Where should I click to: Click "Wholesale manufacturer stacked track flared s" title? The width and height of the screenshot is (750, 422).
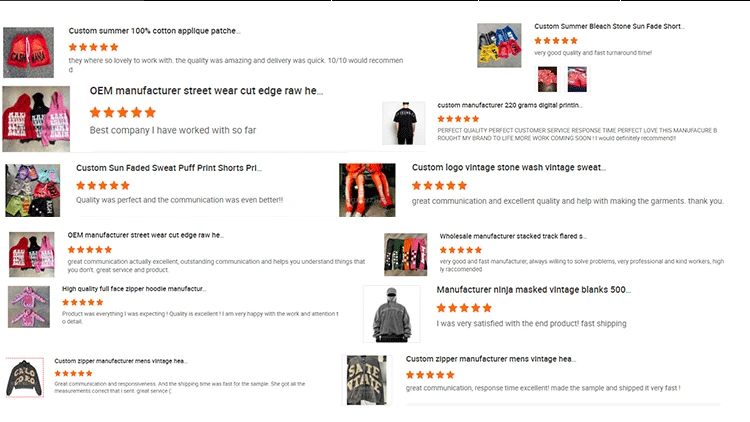513,236
